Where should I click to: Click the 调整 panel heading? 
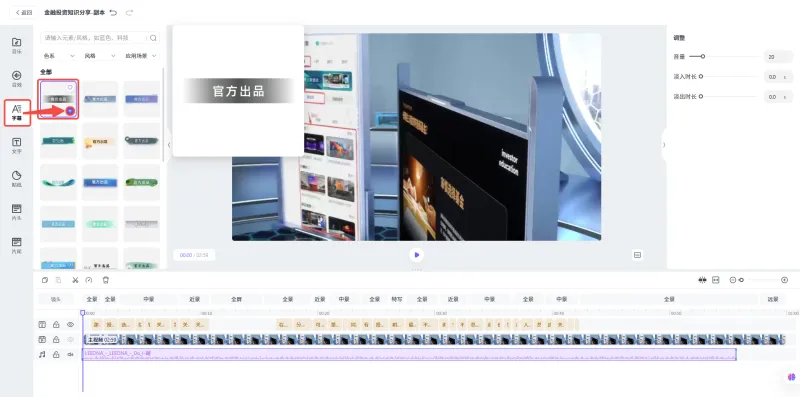(x=679, y=38)
